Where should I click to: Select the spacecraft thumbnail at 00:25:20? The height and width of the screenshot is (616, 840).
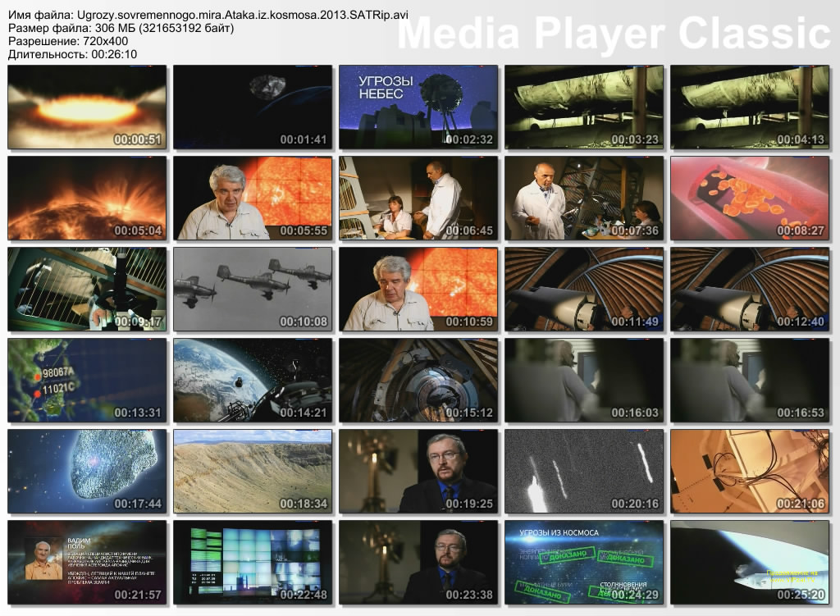750,562
